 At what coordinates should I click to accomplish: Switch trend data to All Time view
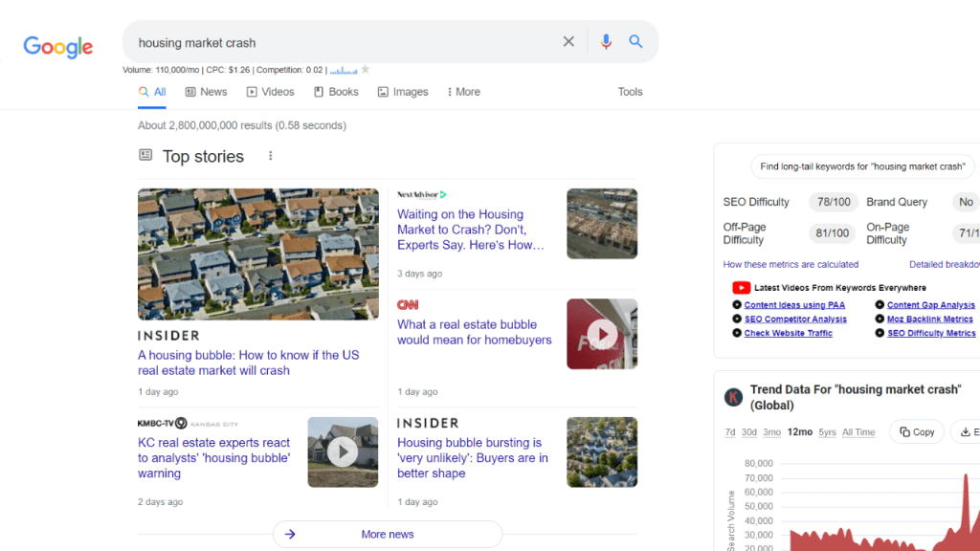858,431
